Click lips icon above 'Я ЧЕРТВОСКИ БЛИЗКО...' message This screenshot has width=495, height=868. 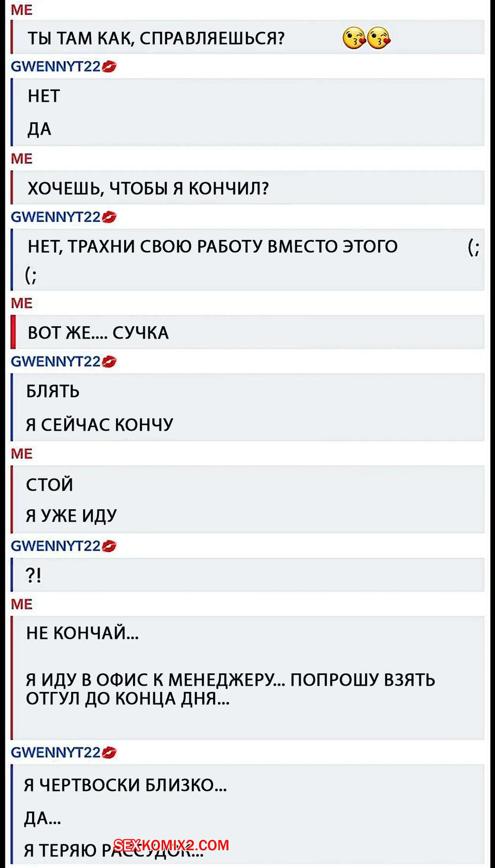[x=109, y=753]
